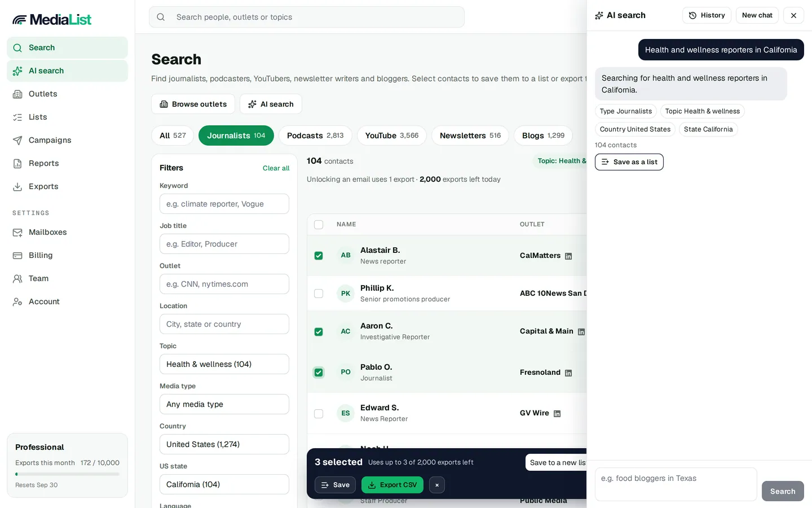Open the Topic Health & wellness dropdown
The image size is (812, 508).
click(224, 364)
